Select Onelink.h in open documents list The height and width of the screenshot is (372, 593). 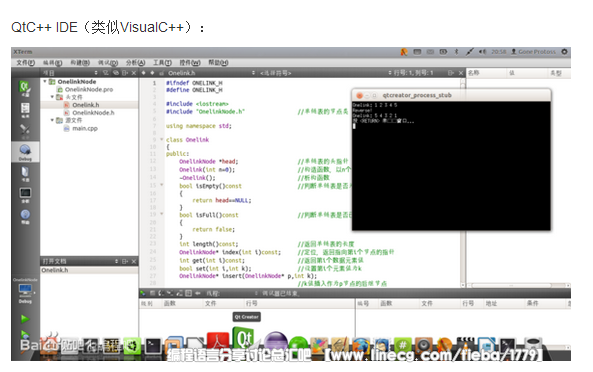coord(89,270)
